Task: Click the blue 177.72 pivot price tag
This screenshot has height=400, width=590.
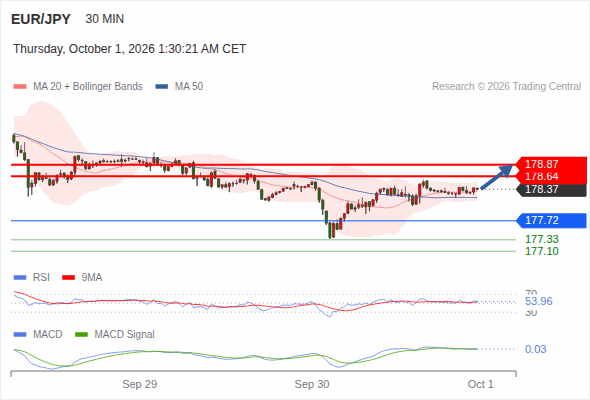Action: tap(551, 220)
